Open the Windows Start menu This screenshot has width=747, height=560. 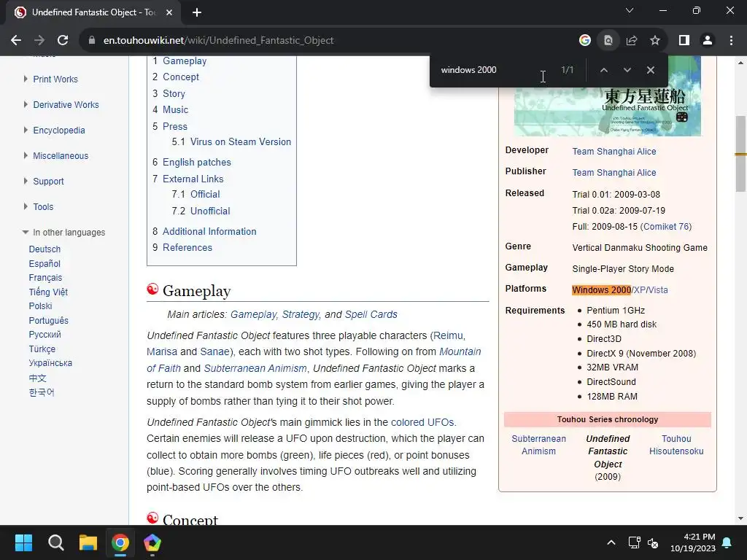[23, 542]
